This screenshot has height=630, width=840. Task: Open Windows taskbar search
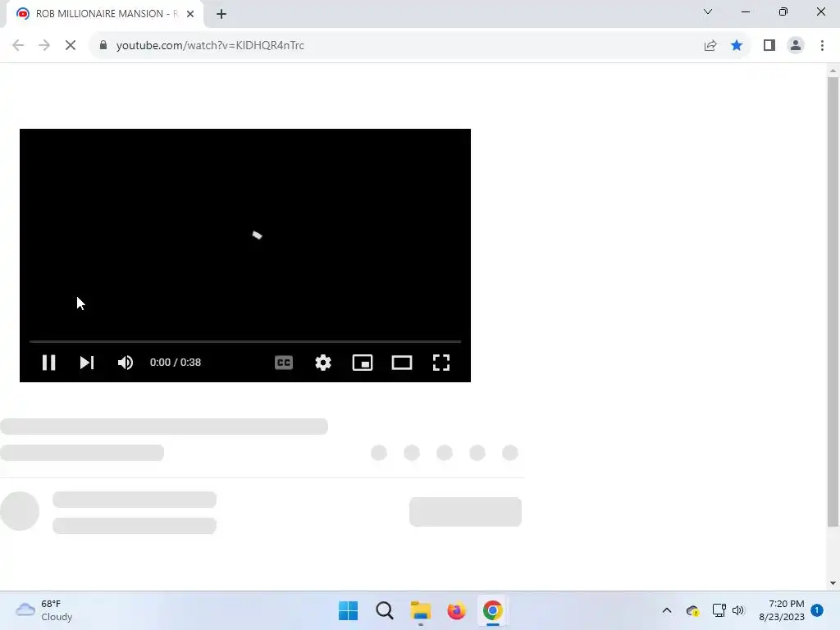pos(385,610)
